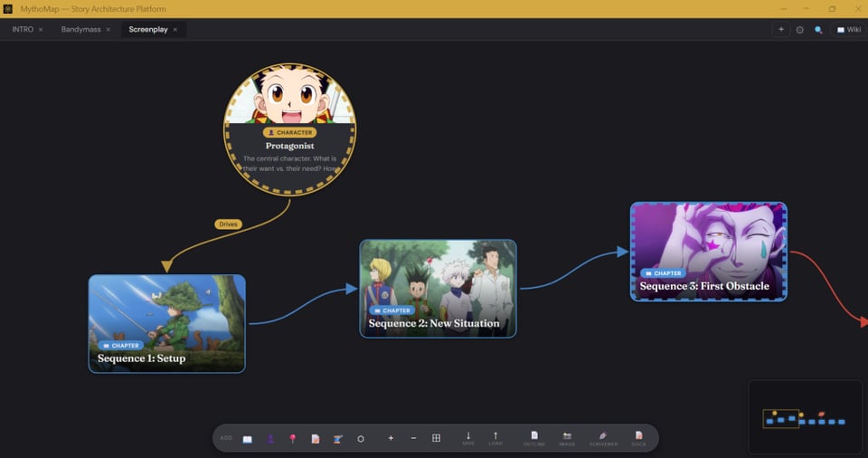
Task: Close the INTRO tab
Action: tap(41, 30)
